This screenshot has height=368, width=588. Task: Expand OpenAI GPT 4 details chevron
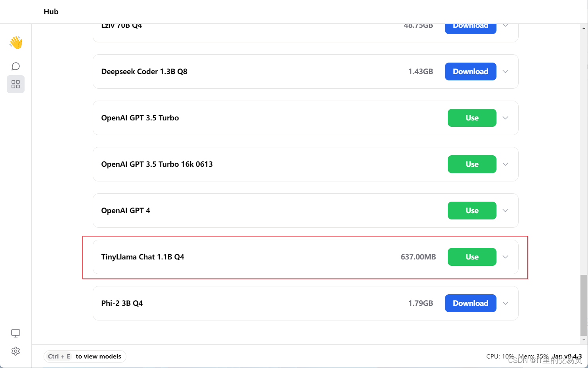pos(505,210)
